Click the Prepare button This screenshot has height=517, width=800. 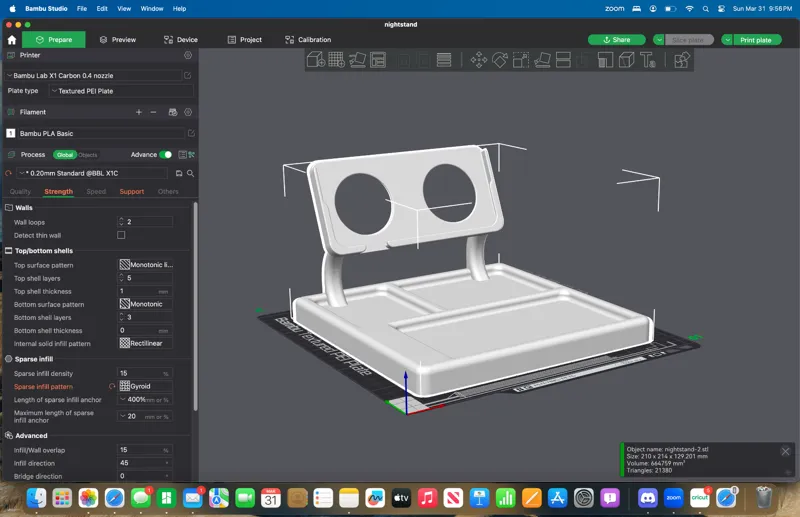tap(54, 40)
